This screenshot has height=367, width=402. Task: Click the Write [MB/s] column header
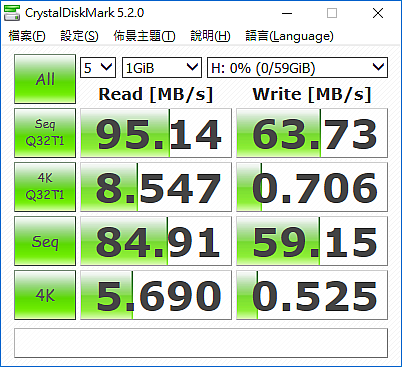[x=312, y=94]
